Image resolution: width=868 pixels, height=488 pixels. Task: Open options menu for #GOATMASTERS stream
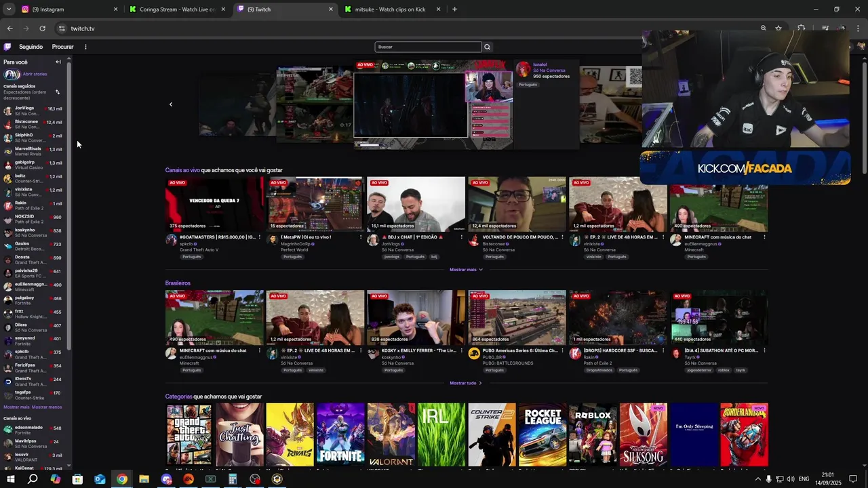(x=259, y=237)
